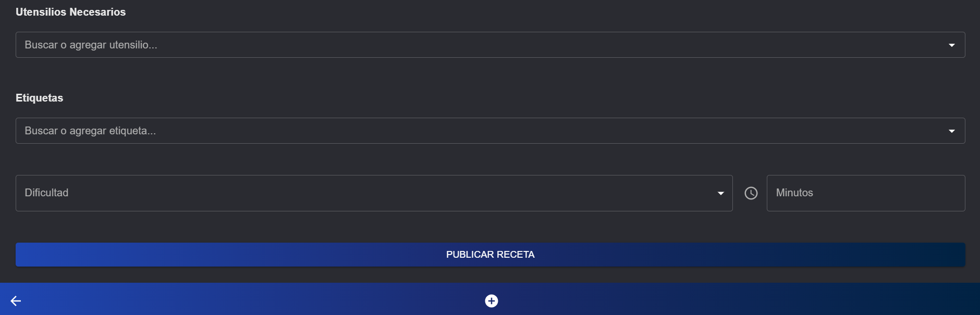Submit the recipe with PUBLICAR RECETA
980x315 pixels.
490,255
